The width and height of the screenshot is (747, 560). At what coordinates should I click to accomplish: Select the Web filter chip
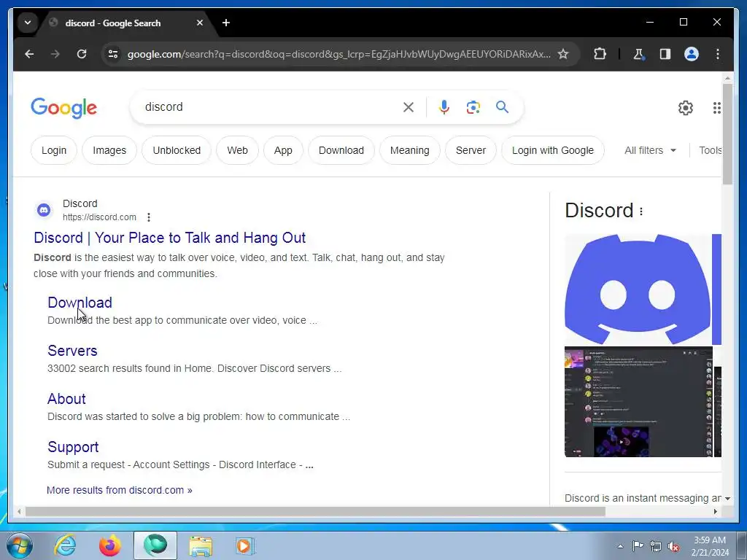(237, 150)
